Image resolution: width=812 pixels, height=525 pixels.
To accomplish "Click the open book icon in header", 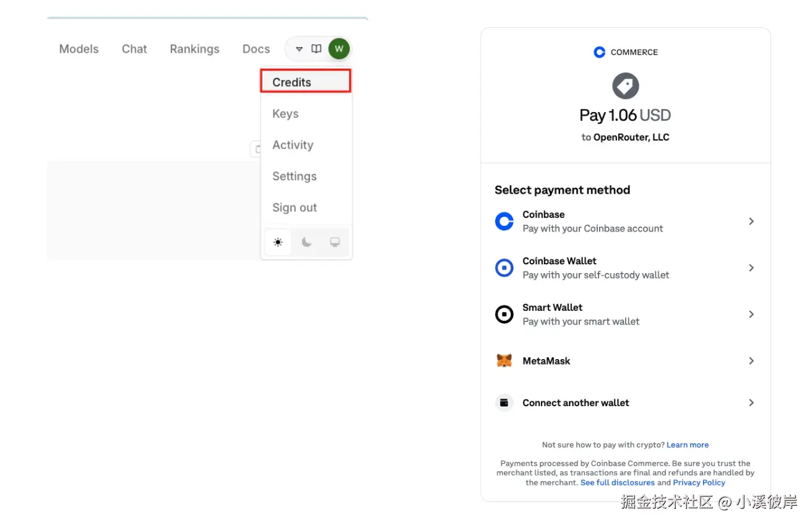I will 316,49.
